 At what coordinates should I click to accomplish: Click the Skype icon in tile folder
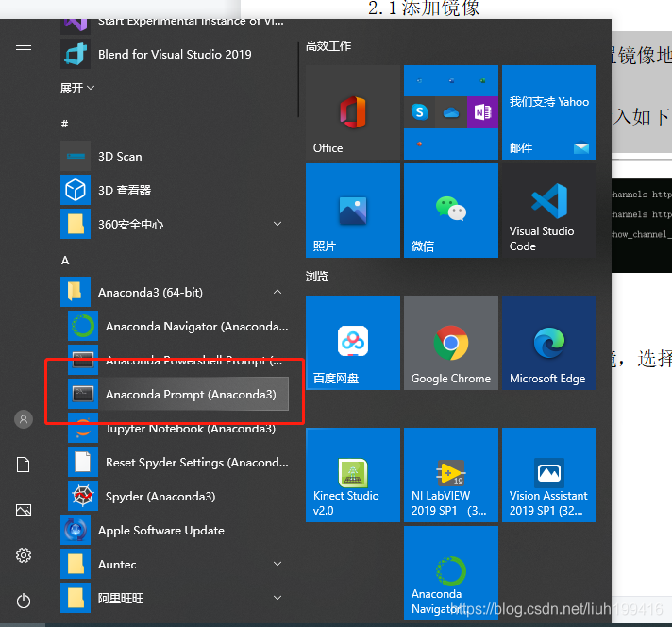(420, 112)
